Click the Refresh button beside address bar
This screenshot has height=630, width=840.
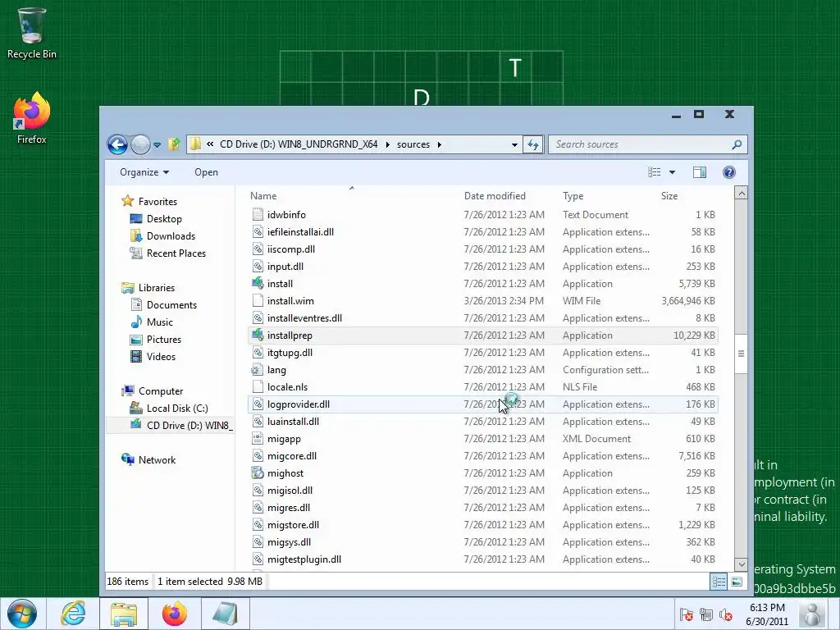[533, 144]
